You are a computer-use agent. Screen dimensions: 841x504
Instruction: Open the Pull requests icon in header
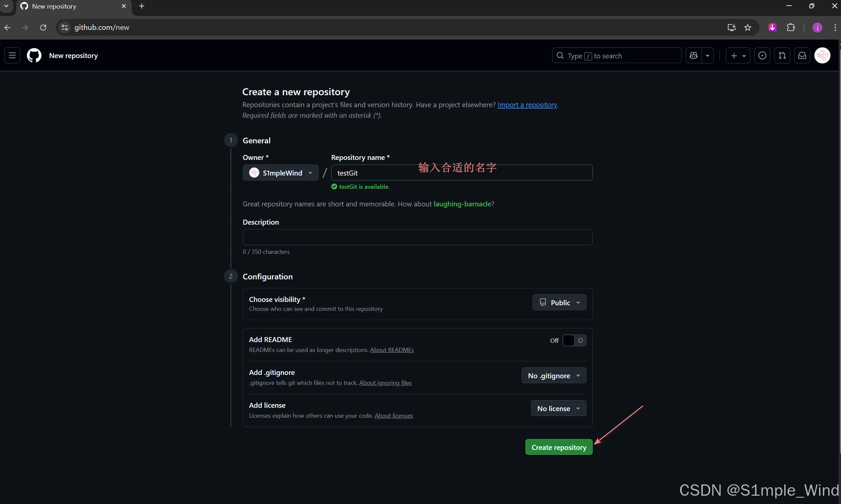coord(782,55)
